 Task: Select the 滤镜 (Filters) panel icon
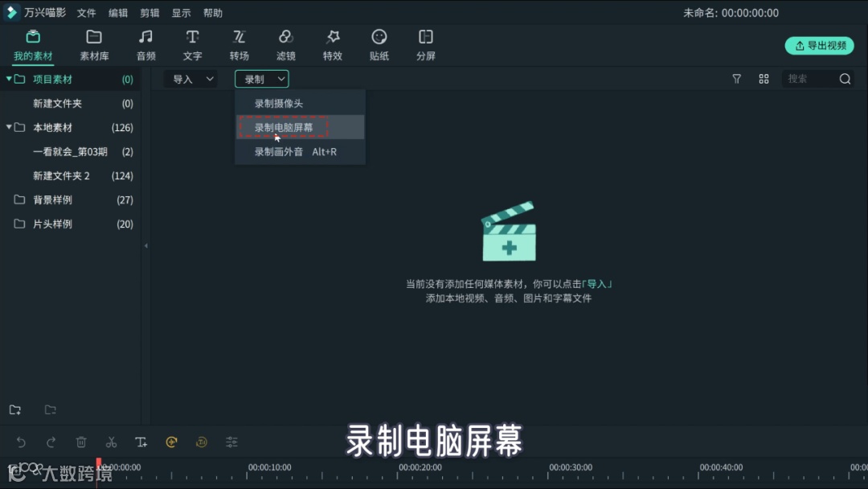(285, 44)
